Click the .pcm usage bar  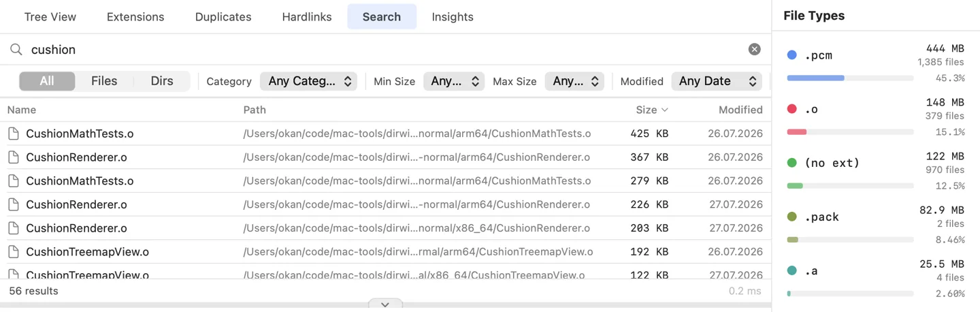pos(850,78)
